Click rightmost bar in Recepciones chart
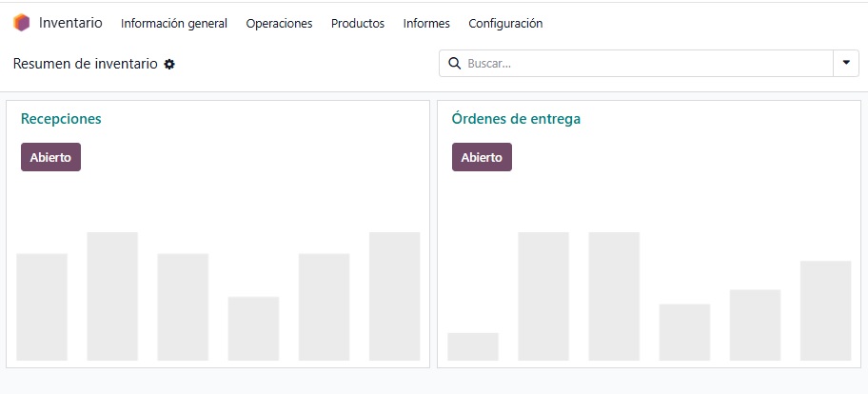The height and width of the screenshot is (394, 868). [x=394, y=297]
